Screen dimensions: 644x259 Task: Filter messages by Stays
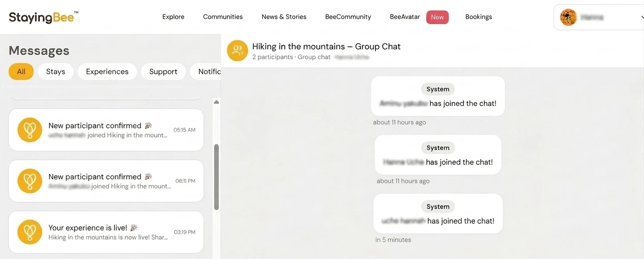55,72
